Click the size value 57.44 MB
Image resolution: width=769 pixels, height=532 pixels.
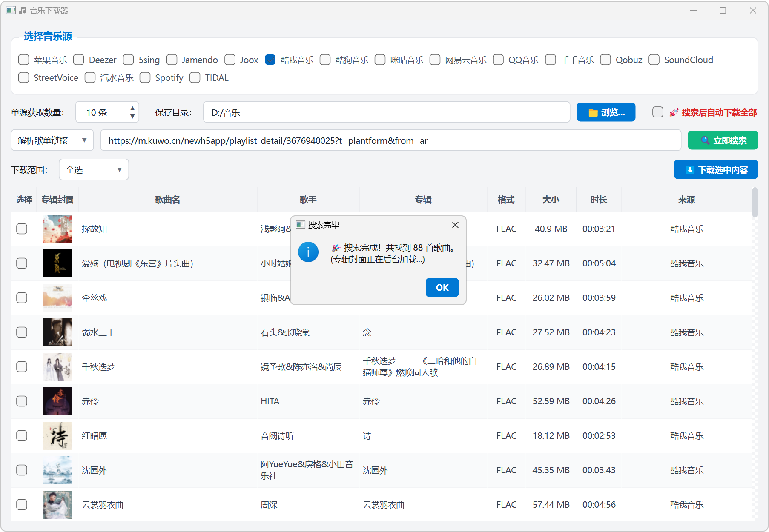[x=551, y=505]
